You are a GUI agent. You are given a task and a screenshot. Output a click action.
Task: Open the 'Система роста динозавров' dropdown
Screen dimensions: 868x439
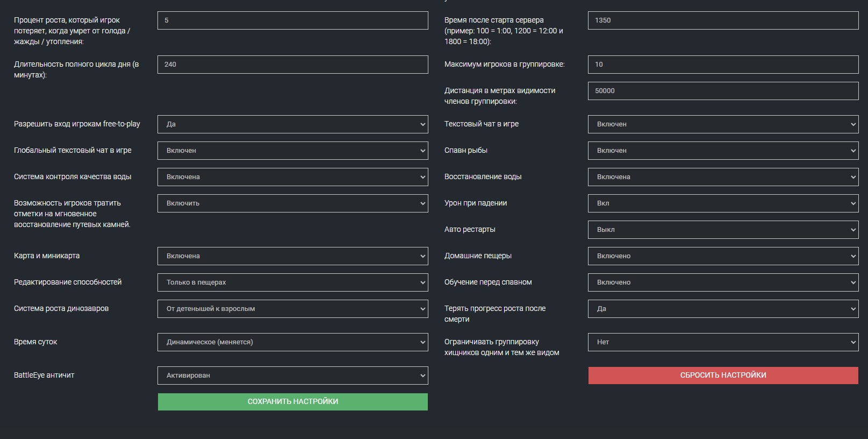tap(292, 309)
